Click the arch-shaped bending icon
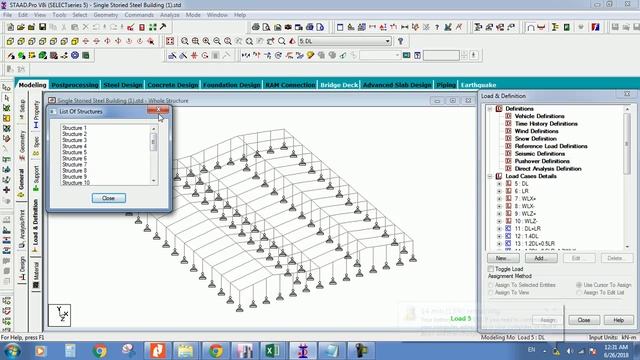The image size is (640, 360). tap(530, 27)
